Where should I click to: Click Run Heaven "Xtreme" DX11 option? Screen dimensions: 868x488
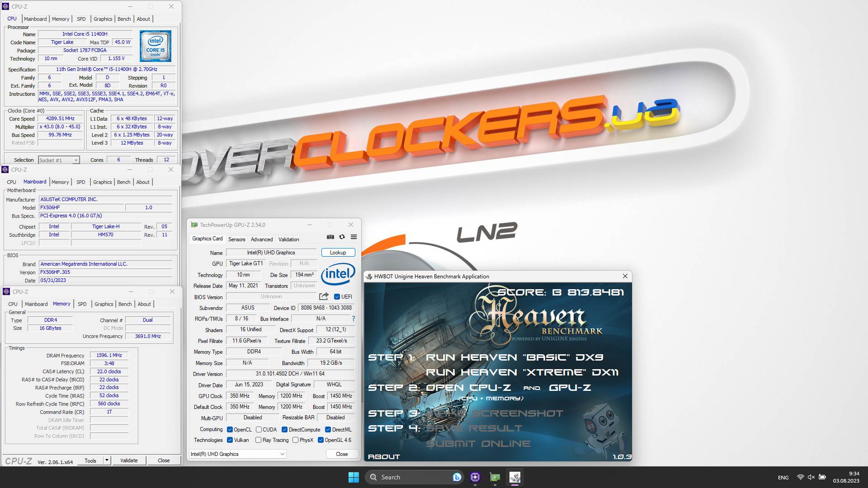[522, 372]
